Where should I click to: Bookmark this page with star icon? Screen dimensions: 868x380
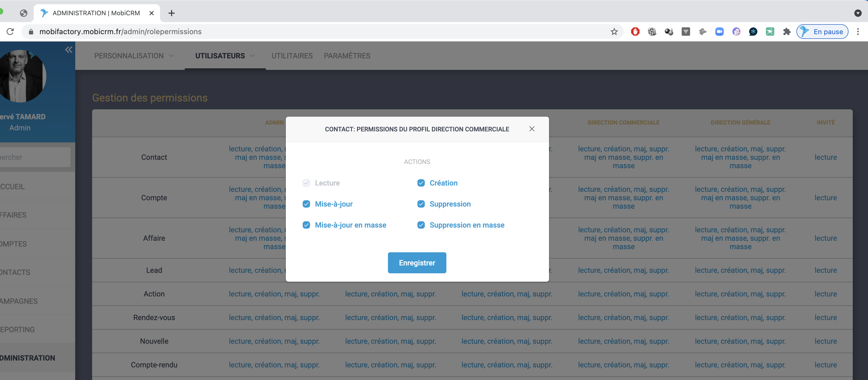[614, 32]
